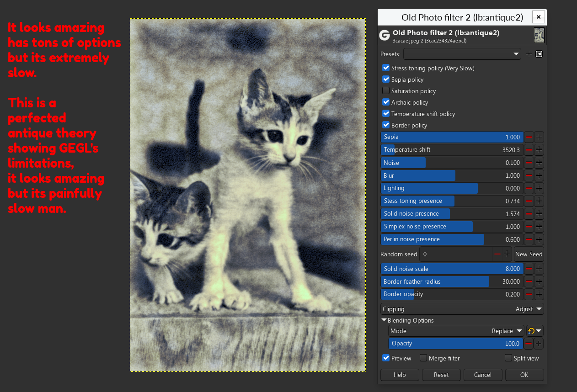
Task: Click the GEGL logo icon in dialog header
Action: click(385, 36)
